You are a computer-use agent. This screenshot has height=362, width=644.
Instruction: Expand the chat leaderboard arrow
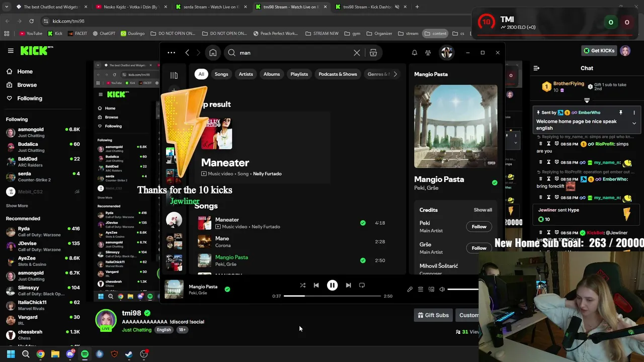pos(587,101)
